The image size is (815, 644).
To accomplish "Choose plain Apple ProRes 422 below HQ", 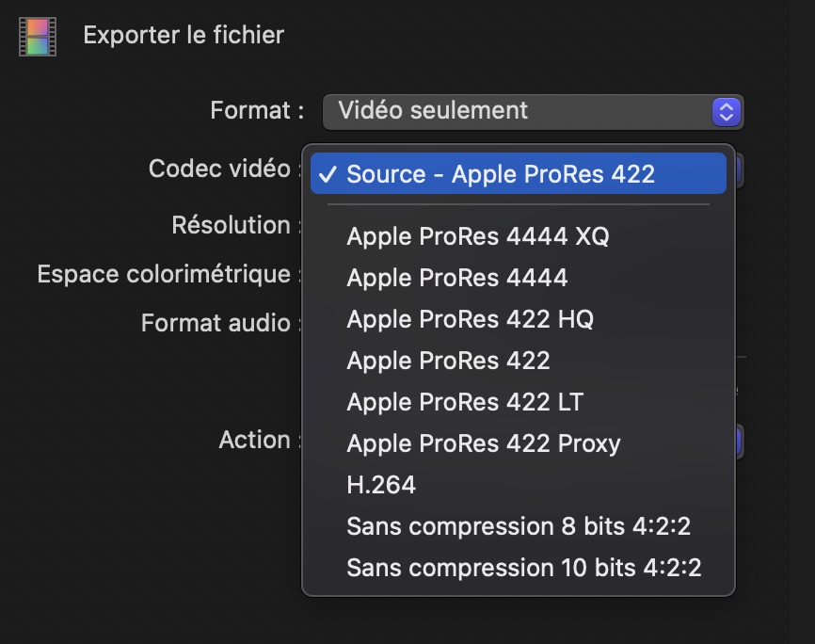I will 448,361.
